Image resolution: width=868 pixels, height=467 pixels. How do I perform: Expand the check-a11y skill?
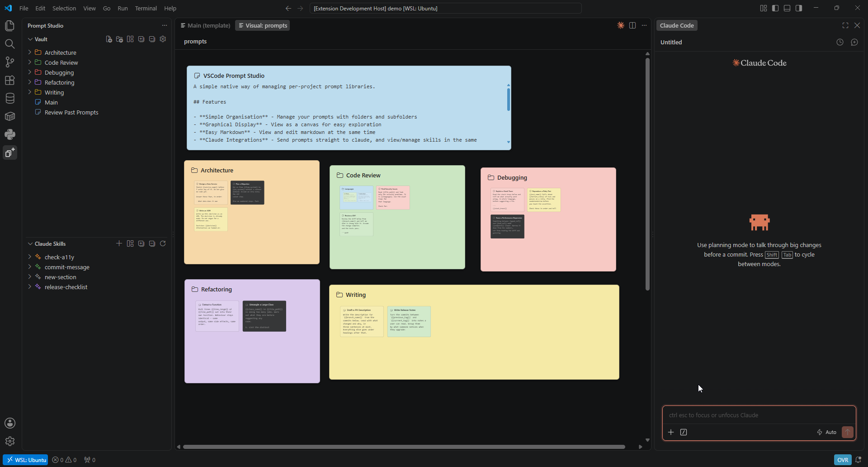tap(30, 257)
